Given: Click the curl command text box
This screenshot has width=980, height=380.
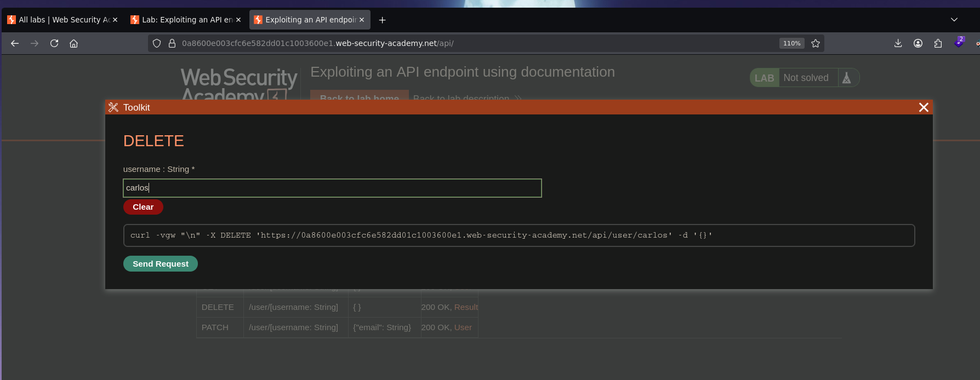Looking at the screenshot, I should click(519, 235).
